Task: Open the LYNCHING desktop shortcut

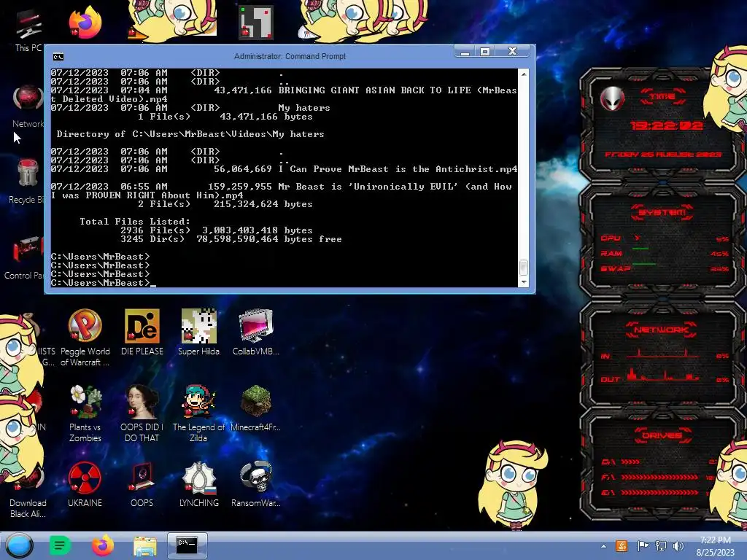Action: tap(198, 484)
